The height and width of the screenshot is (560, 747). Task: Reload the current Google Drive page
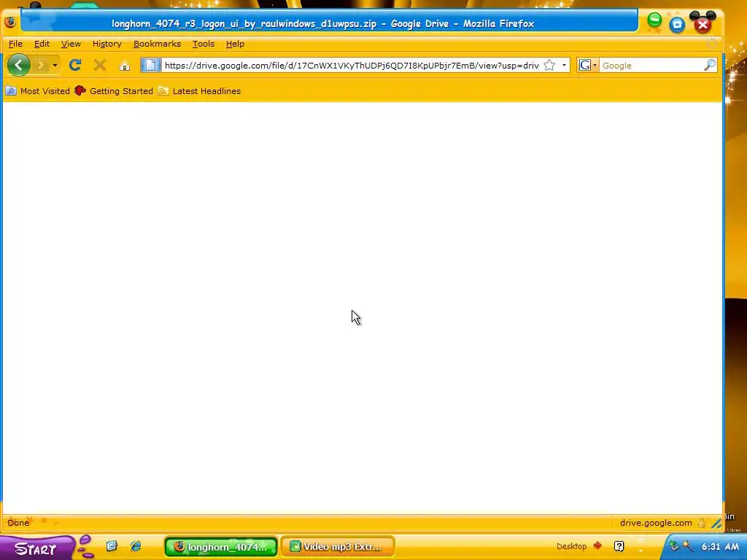coord(75,65)
